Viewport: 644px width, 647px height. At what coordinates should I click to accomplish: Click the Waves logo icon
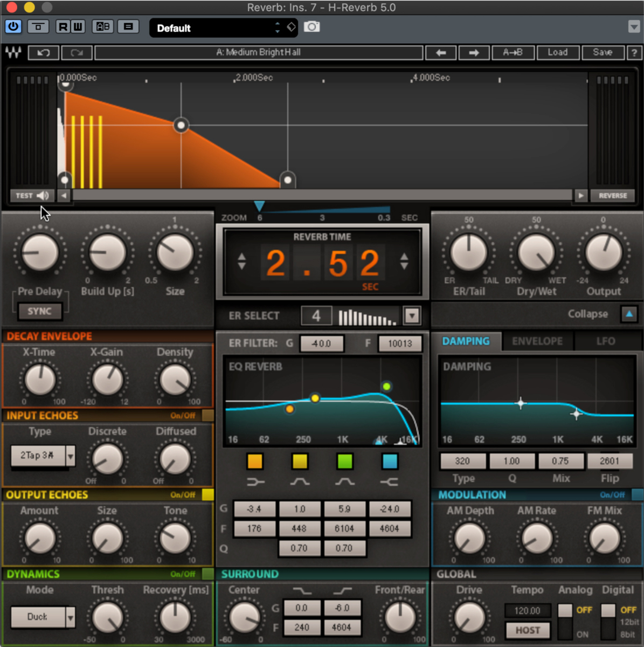tap(13, 53)
